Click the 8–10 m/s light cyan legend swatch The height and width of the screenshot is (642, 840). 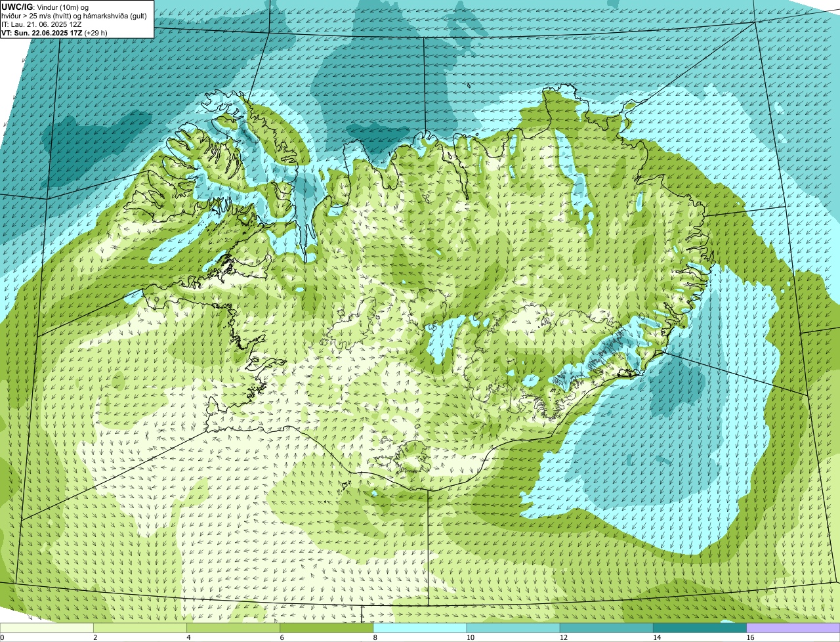pos(420,628)
